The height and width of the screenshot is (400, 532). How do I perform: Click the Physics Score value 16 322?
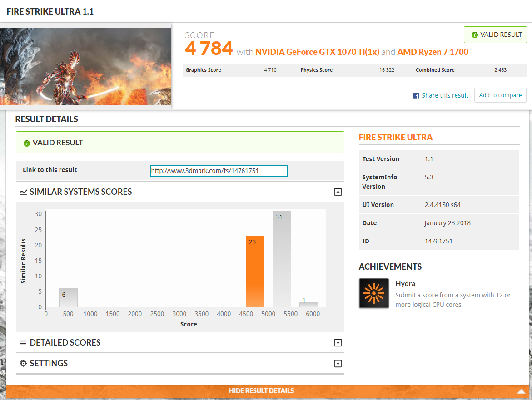pos(387,70)
